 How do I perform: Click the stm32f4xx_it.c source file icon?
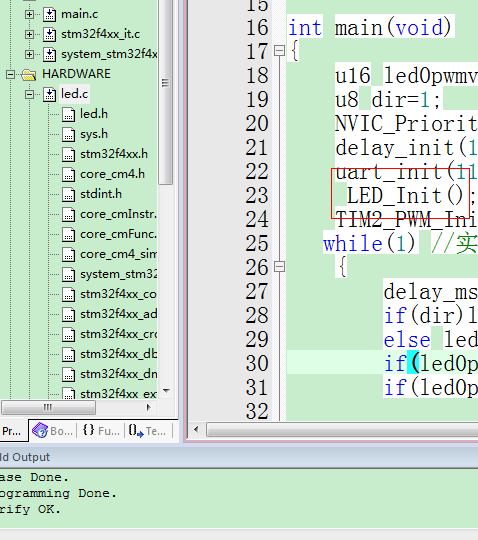(50, 34)
